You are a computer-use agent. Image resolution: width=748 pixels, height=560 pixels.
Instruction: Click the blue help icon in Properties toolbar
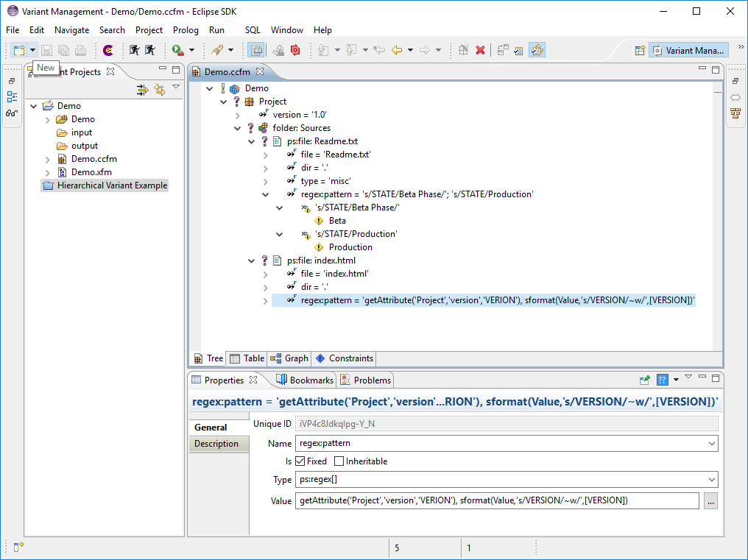pos(663,380)
